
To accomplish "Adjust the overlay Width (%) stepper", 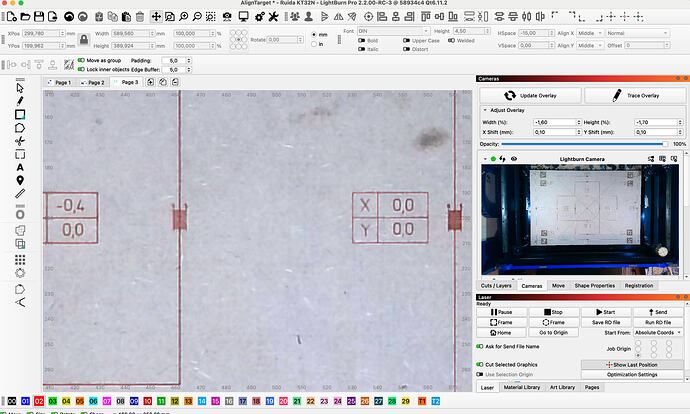I will coord(579,122).
